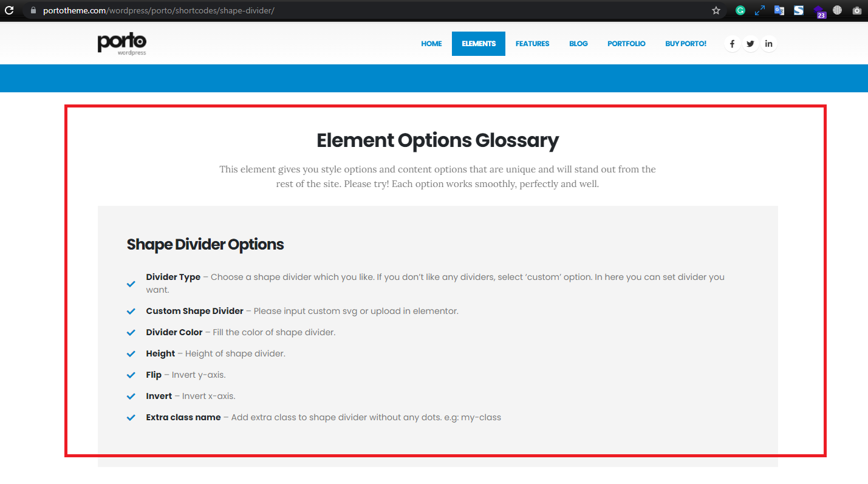The image size is (868, 484).
Task: Bookmark this page with the star icon
Action: (716, 10)
